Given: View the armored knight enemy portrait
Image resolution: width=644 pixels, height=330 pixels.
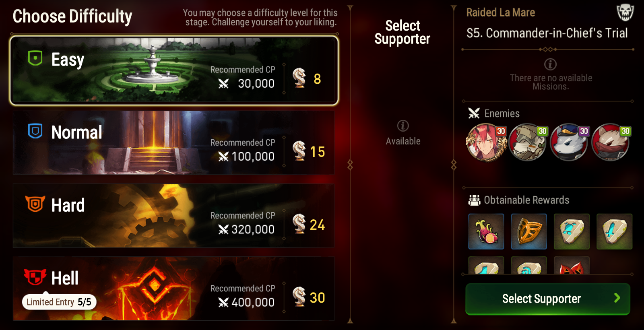Looking at the screenshot, I should pos(528,142).
